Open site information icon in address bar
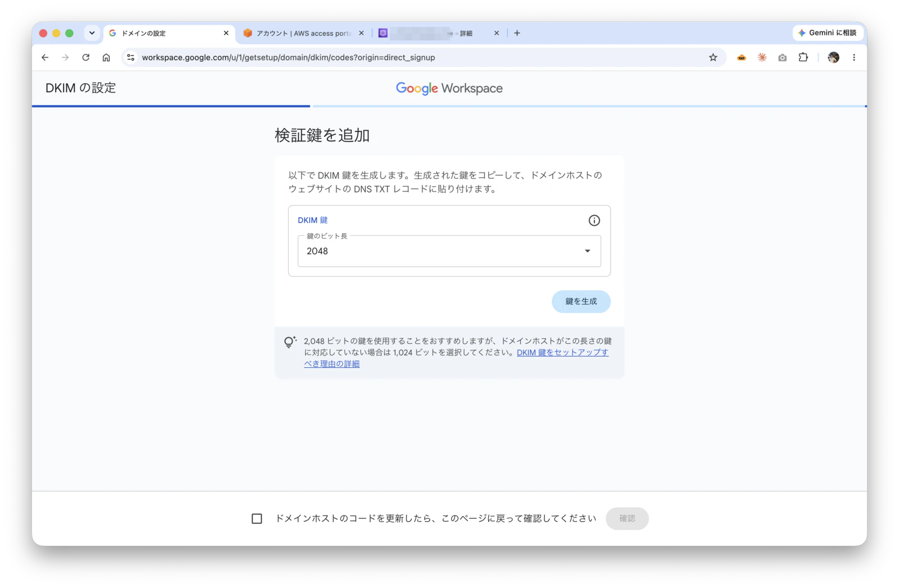899x588 pixels. coord(131,57)
